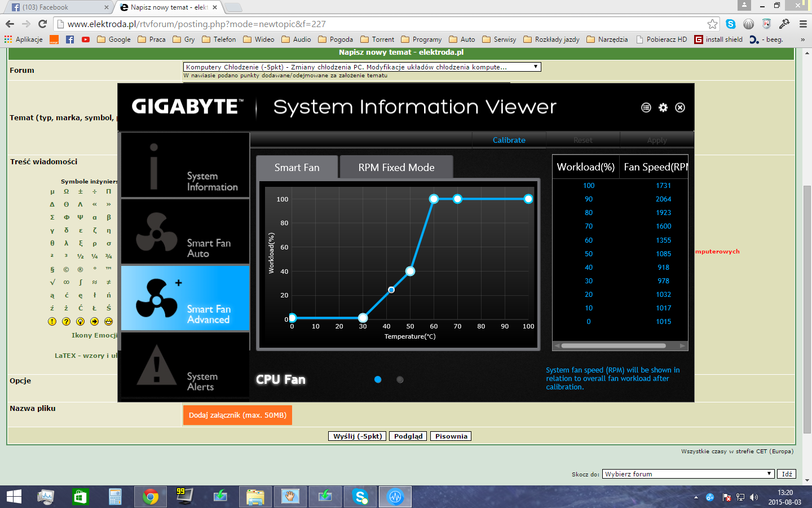This screenshot has width=812, height=508.
Task: Insert the lightbulb idea emoticon
Action: tap(80, 321)
